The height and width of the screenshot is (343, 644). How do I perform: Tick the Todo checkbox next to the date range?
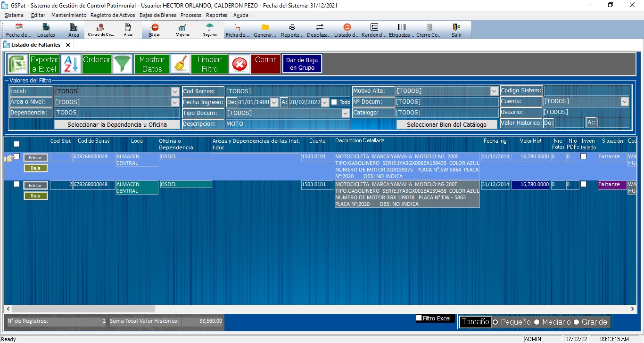click(x=334, y=102)
